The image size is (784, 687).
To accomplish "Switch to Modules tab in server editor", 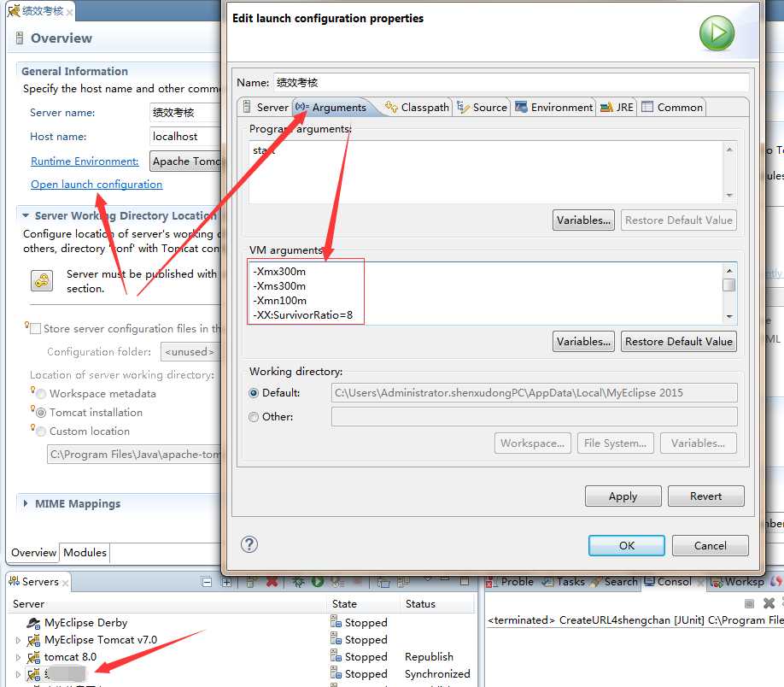I will point(85,552).
